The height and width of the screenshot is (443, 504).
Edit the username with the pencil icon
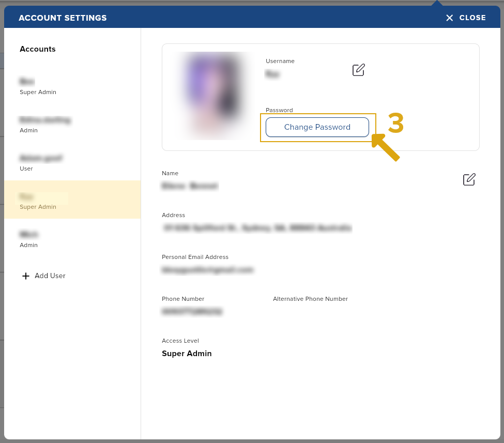358,70
